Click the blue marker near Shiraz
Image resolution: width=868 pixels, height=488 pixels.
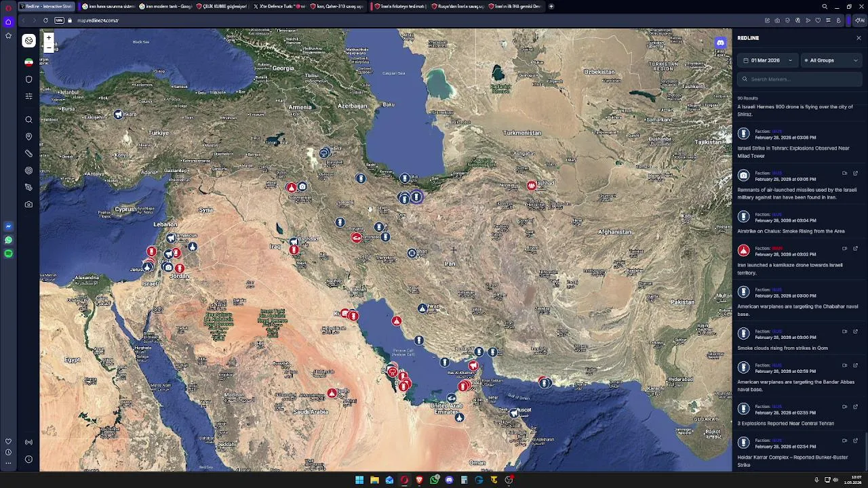coord(422,308)
